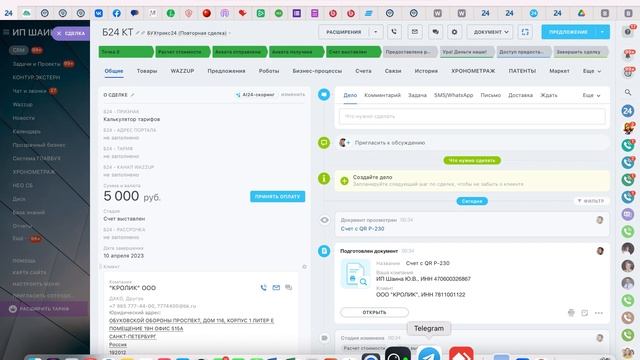
Task: Open the История tab
Action: (x=426, y=71)
